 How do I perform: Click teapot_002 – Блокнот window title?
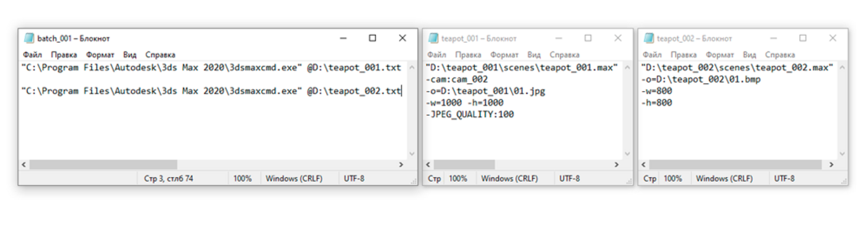tap(694, 38)
